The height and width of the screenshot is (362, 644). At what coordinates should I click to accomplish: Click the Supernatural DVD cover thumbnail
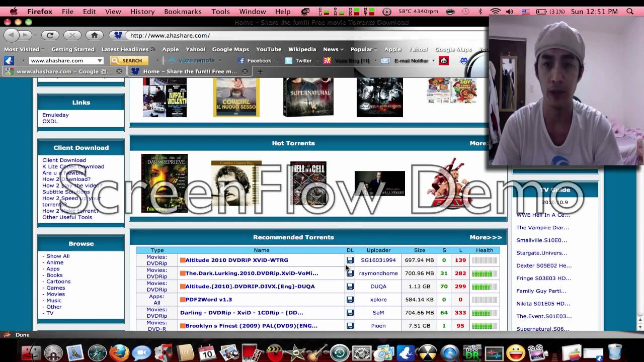308,98
